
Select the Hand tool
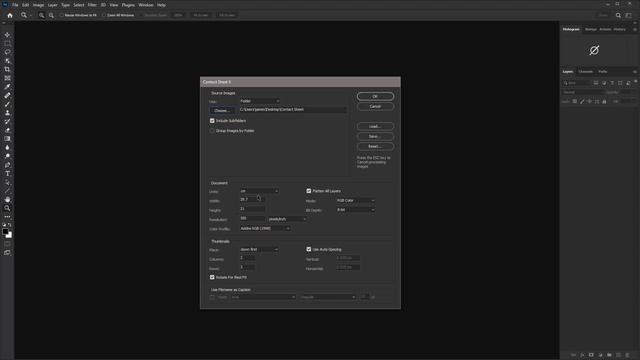click(7, 200)
